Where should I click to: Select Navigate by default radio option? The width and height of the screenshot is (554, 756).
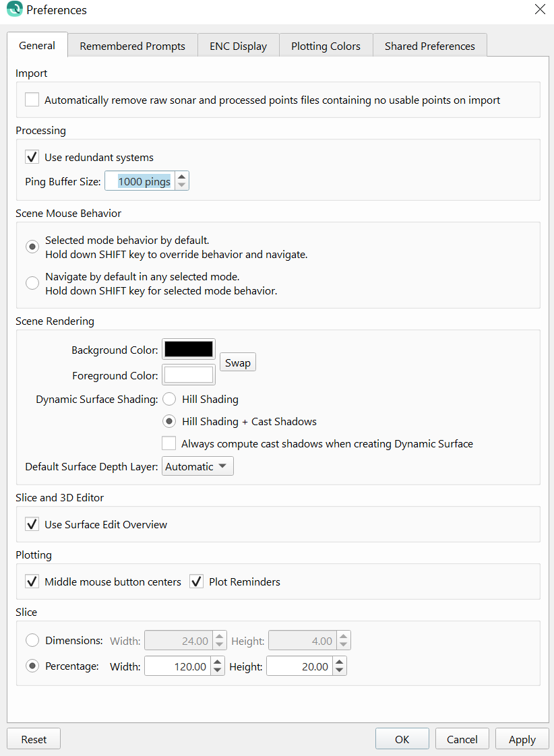pyautogui.click(x=32, y=283)
